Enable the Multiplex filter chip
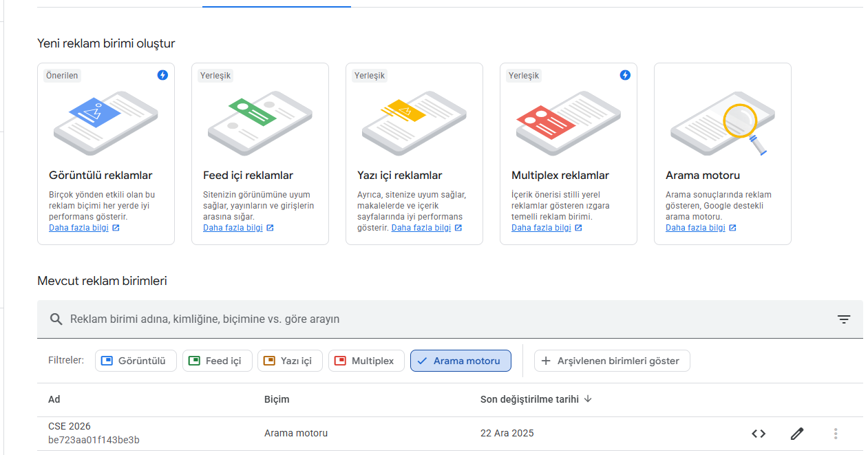Image resolution: width=868 pixels, height=455 pixels. (x=366, y=361)
